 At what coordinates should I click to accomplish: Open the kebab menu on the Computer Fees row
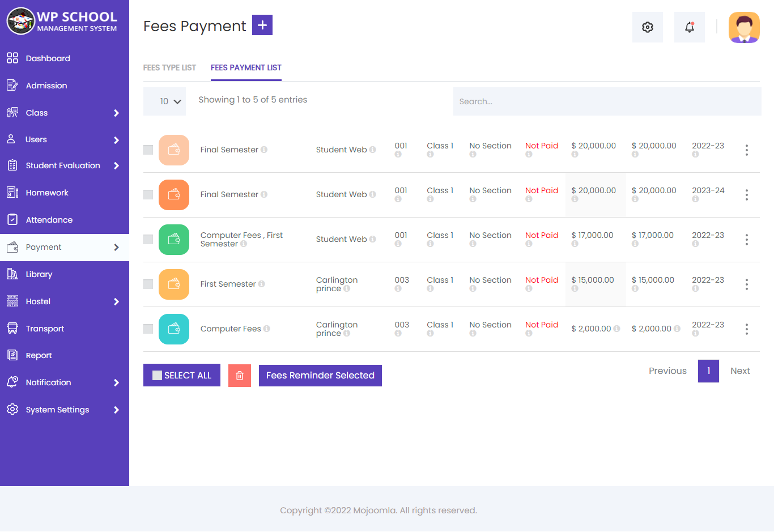click(x=746, y=329)
